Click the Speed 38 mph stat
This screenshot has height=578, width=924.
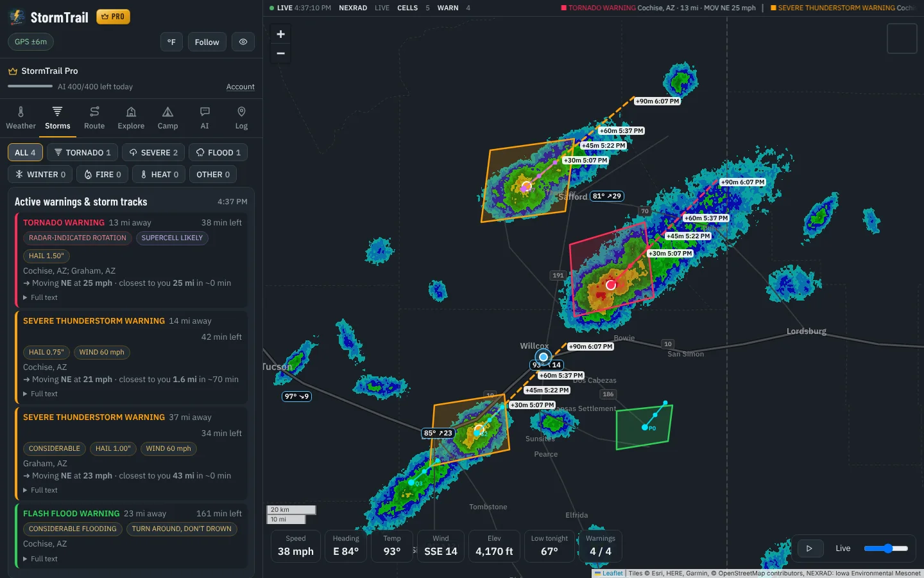point(296,546)
